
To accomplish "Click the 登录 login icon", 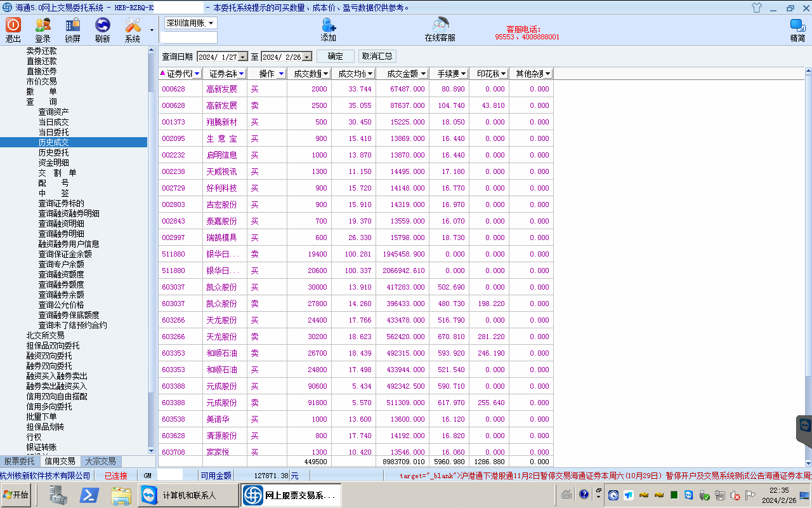I will tap(43, 25).
